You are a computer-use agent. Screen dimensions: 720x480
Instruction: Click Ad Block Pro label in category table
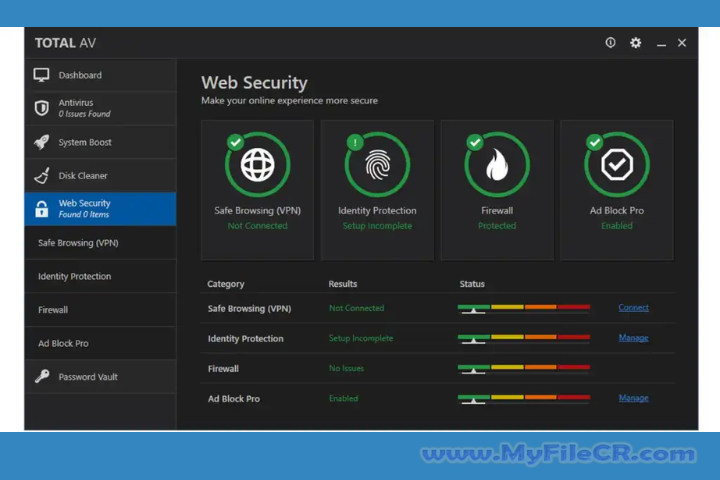coord(234,399)
